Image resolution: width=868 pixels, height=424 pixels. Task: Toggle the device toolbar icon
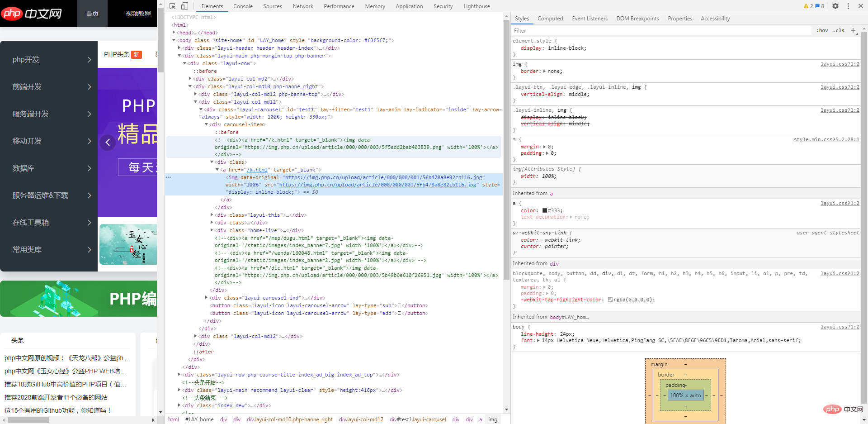click(184, 6)
